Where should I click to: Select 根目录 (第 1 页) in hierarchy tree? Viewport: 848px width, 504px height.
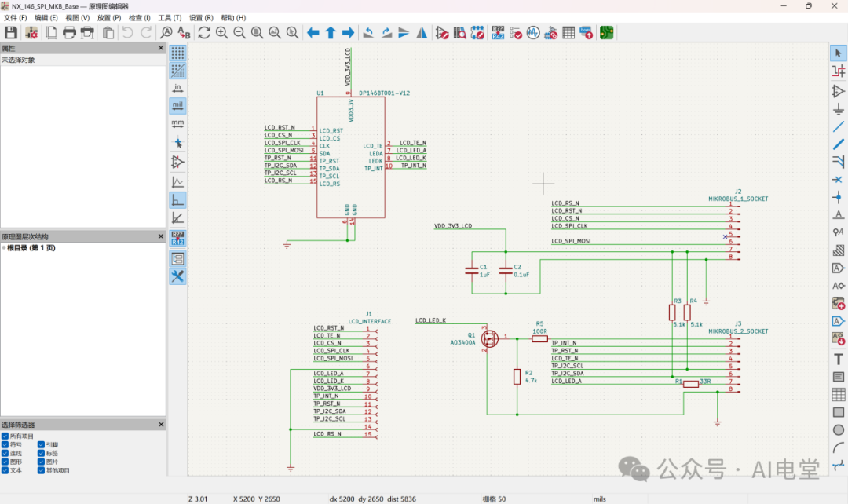[31, 248]
